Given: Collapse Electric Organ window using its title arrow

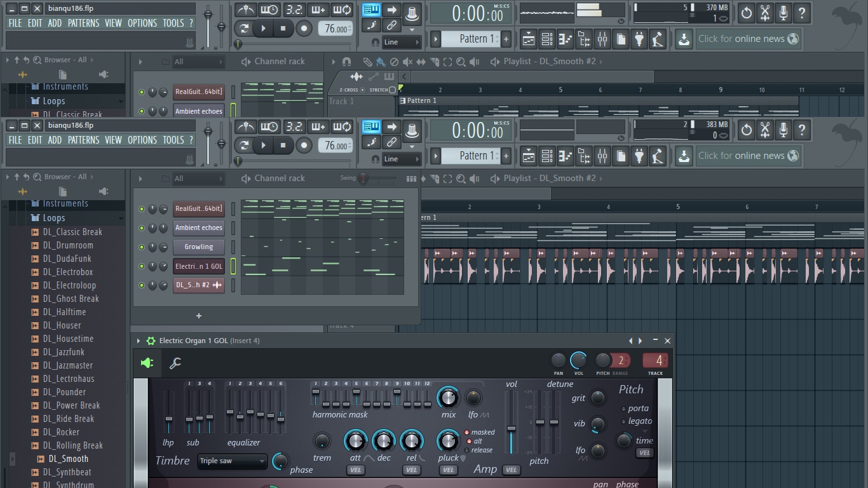Looking at the screenshot, I should tap(139, 341).
